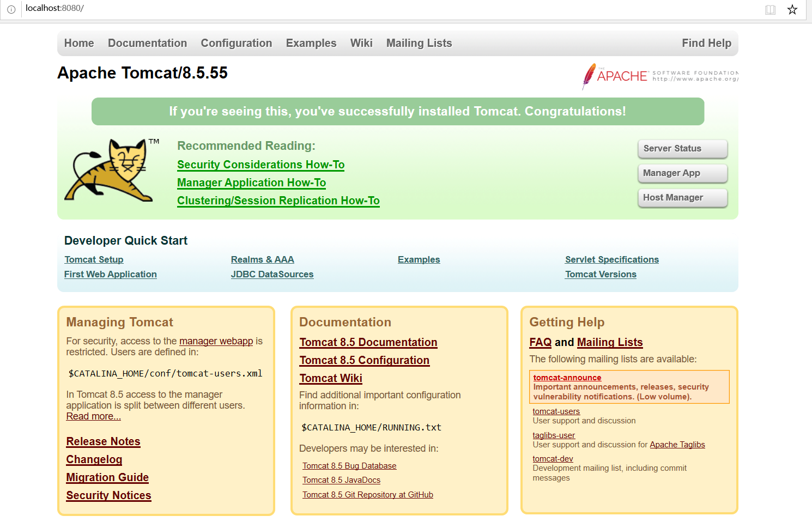Click the FAQ link in Getting Help
Image resolution: width=812 pixels, height=522 pixels.
point(541,342)
